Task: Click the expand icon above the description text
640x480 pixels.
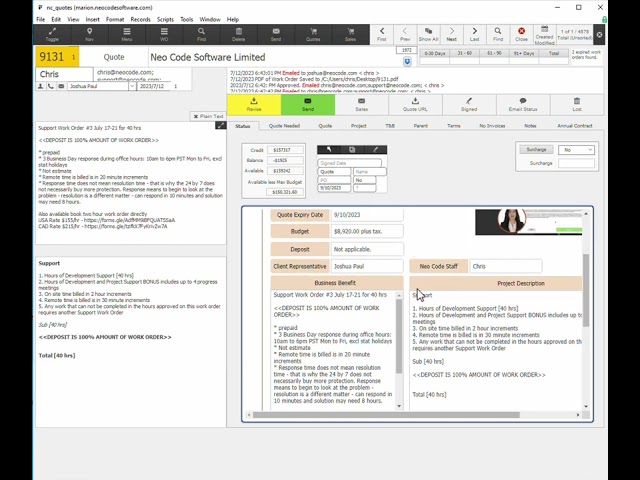Action: click(x=220, y=125)
